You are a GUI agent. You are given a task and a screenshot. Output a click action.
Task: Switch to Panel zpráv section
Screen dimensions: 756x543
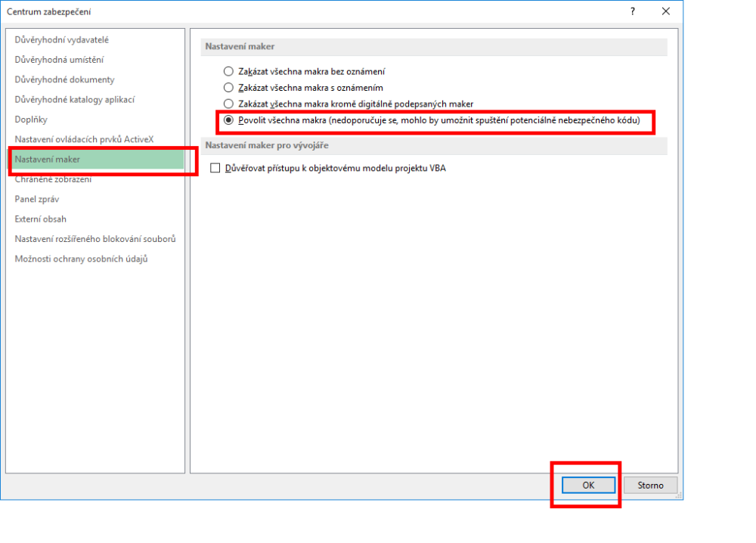[37, 199]
